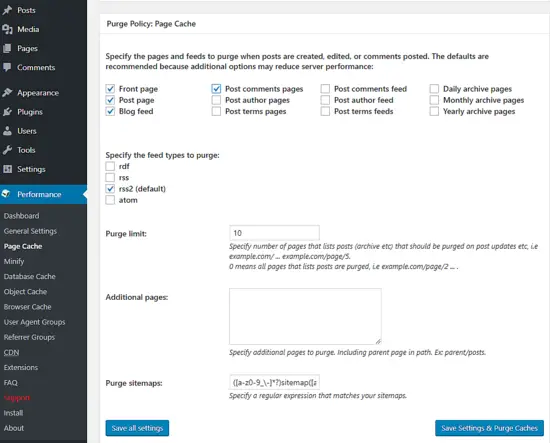Uncheck the Post page checkbox

pos(110,100)
